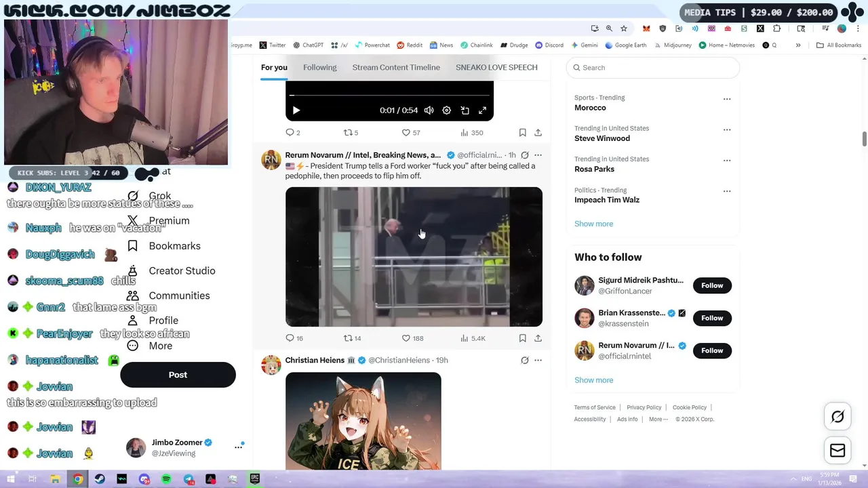The image size is (868, 488).
Task: Open Stream Content Timeline tab
Action: point(396,68)
